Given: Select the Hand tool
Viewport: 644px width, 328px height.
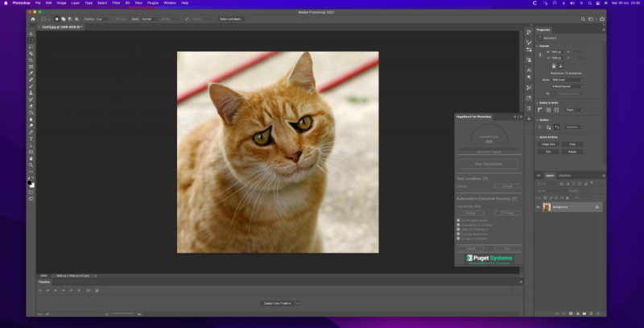Looking at the screenshot, I should point(31,158).
